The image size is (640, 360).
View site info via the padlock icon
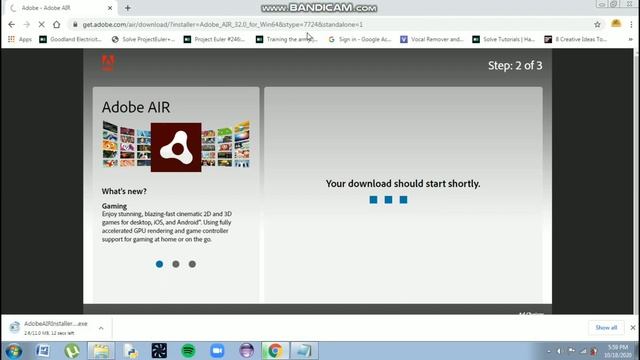[x=75, y=24]
